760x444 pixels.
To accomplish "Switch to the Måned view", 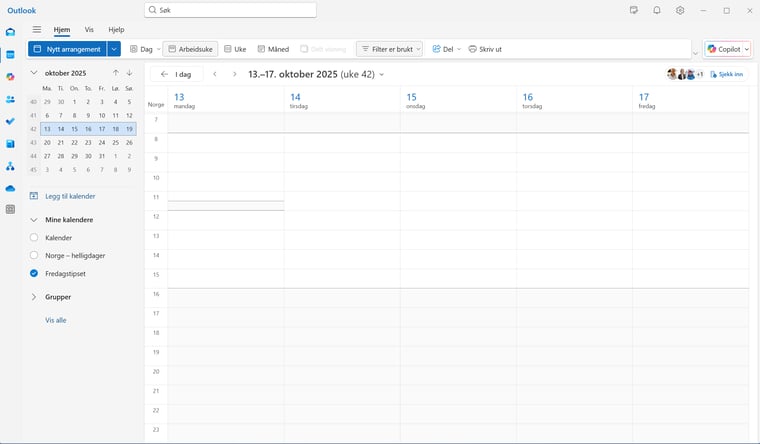I will (273, 49).
